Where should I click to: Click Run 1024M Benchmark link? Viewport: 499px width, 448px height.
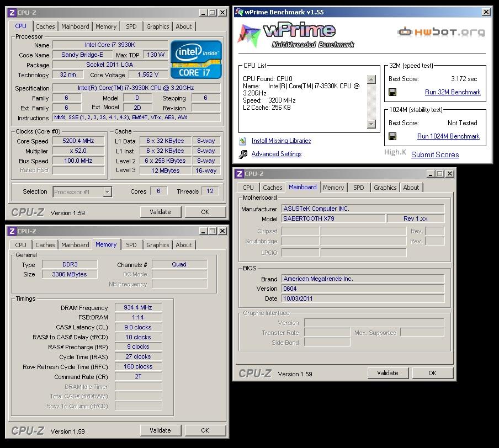pyautogui.click(x=448, y=136)
